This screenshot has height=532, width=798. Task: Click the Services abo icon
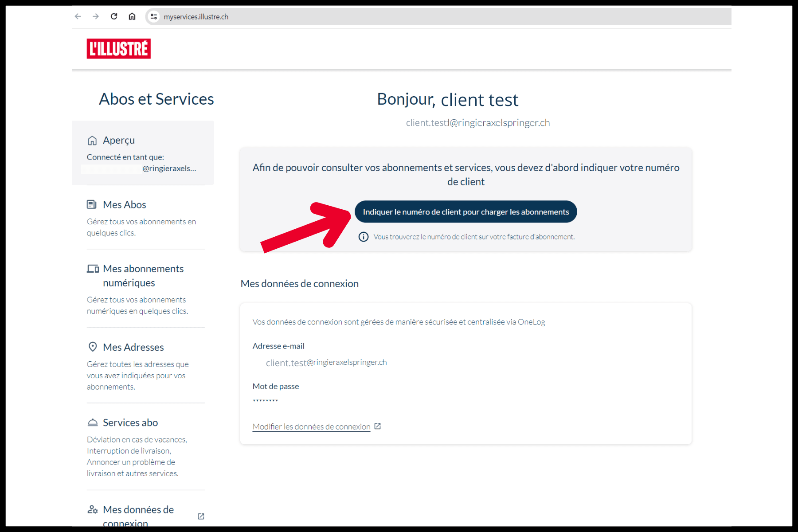[92, 422]
